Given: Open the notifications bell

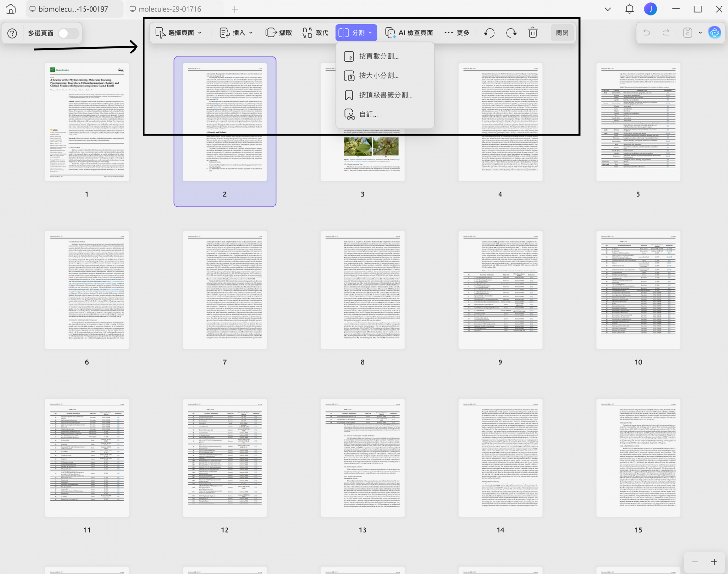Looking at the screenshot, I should click(630, 9).
